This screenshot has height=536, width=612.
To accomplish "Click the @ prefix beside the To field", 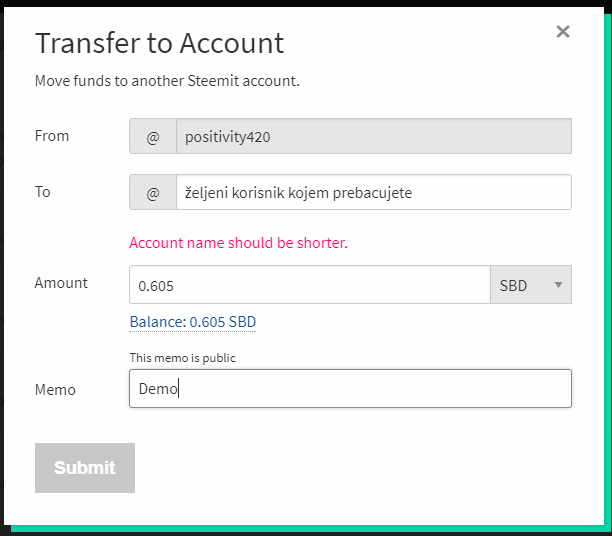I will tap(153, 193).
